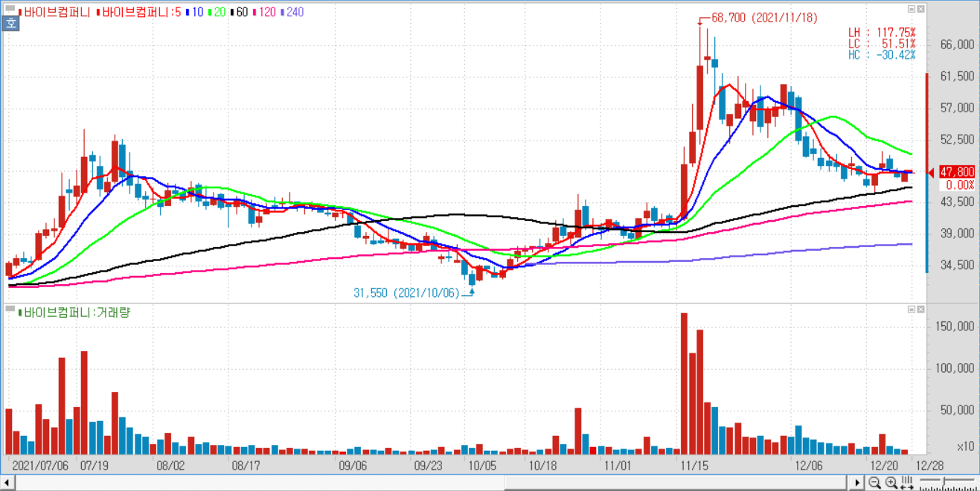This screenshot has height=491, width=980.
Task: Select the 60-day moving average legend
Action: 240,12
